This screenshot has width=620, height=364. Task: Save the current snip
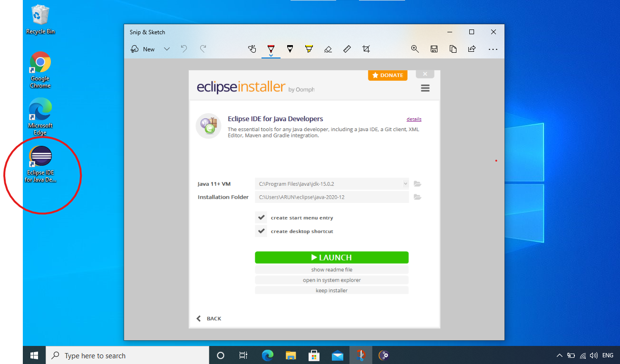pyautogui.click(x=434, y=48)
